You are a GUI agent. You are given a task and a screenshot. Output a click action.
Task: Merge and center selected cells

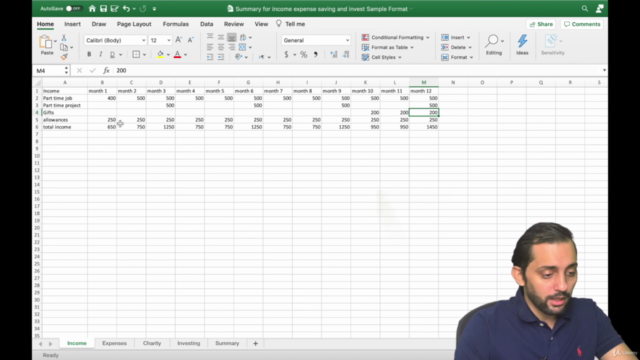(242, 47)
